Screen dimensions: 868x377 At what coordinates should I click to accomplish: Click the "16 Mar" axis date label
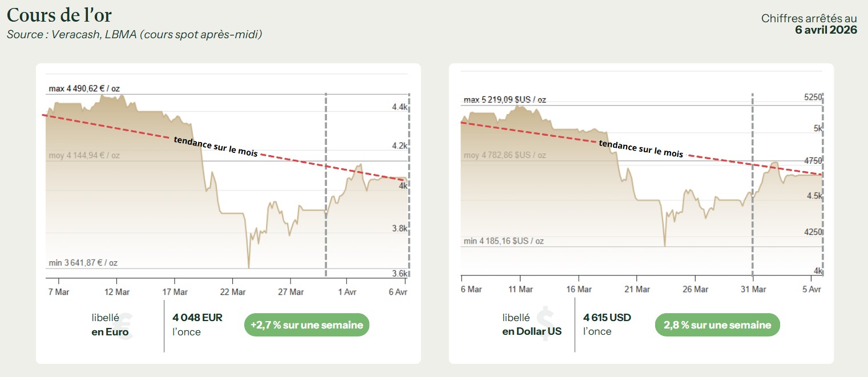click(579, 289)
